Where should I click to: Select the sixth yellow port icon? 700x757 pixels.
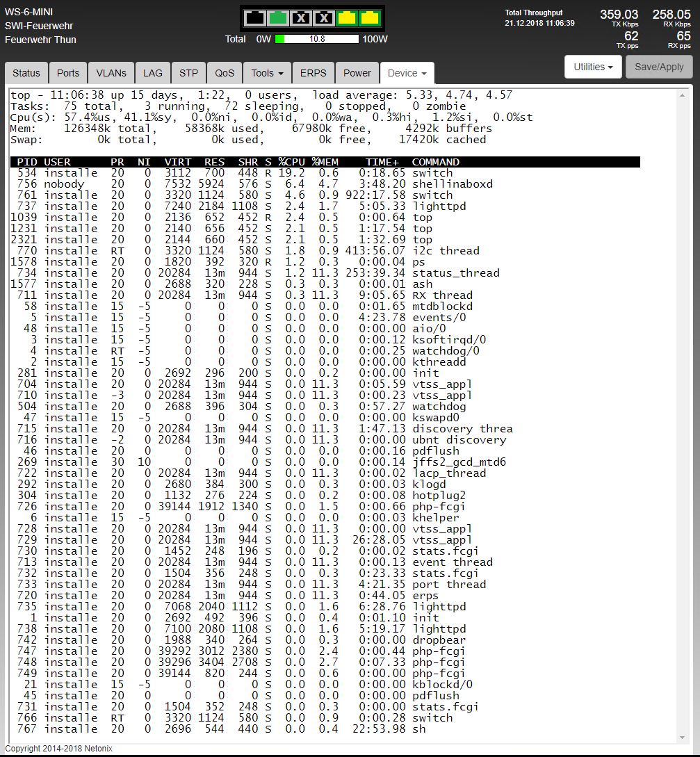pyautogui.click(x=369, y=18)
